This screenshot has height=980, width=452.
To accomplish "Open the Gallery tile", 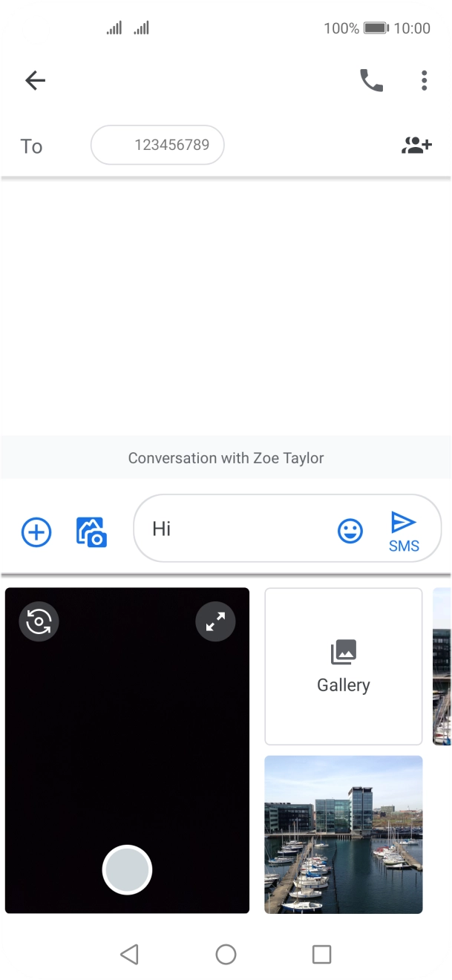I will [x=343, y=666].
